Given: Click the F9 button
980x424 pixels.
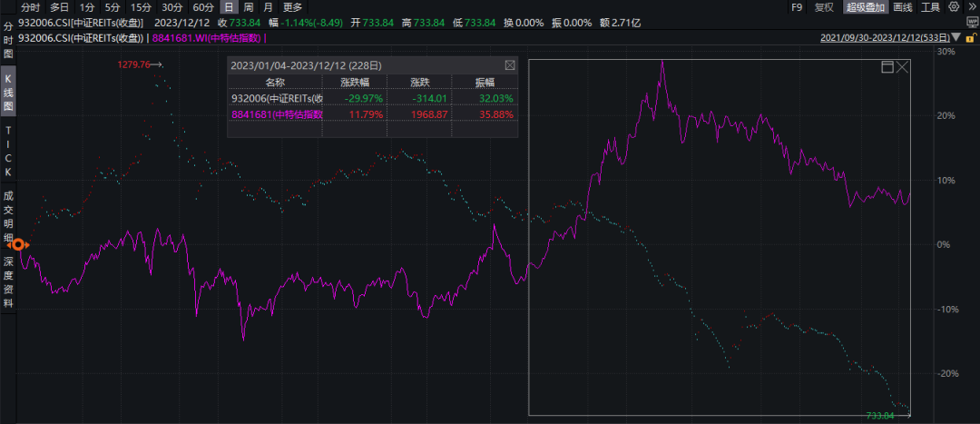Looking at the screenshot, I should (x=796, y=7).
